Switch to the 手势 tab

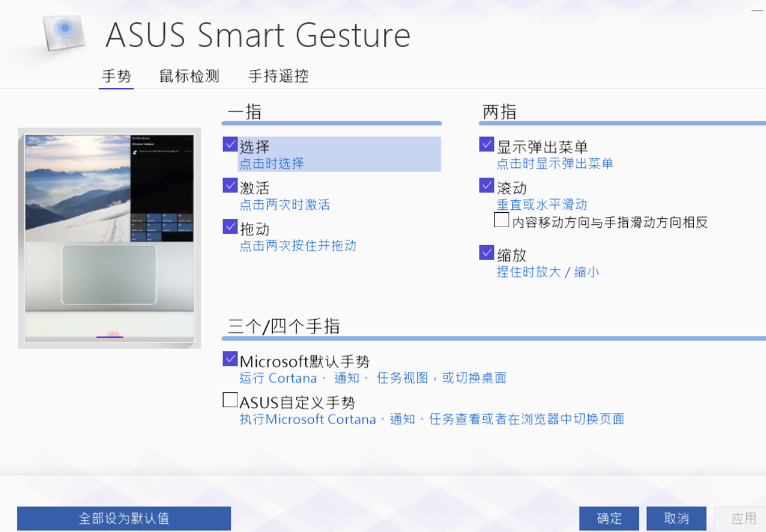[x=116, y=77]
